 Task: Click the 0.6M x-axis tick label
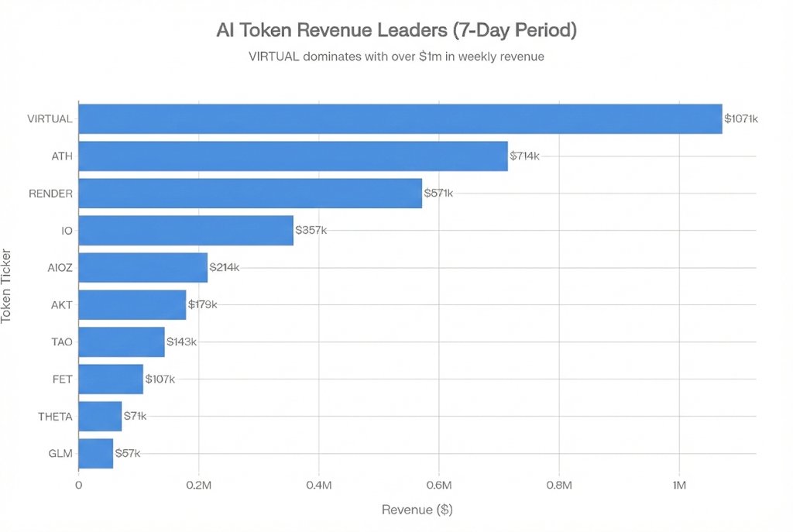[438, 486]
